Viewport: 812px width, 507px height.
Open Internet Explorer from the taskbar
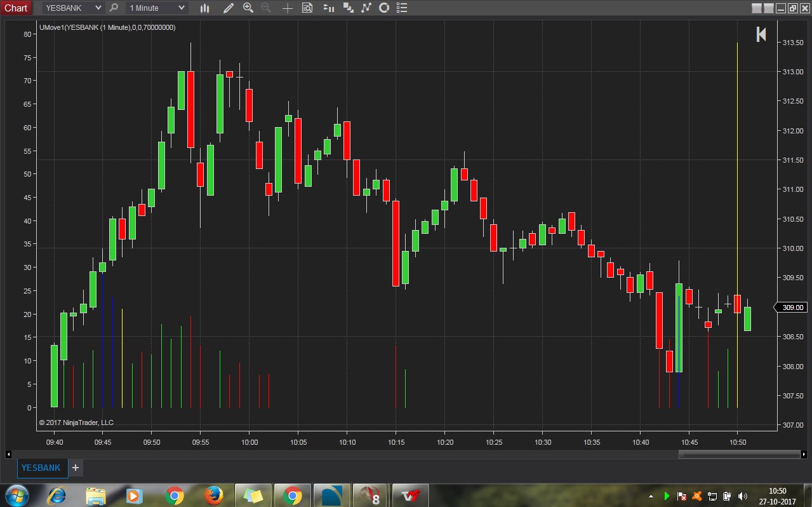57,496
